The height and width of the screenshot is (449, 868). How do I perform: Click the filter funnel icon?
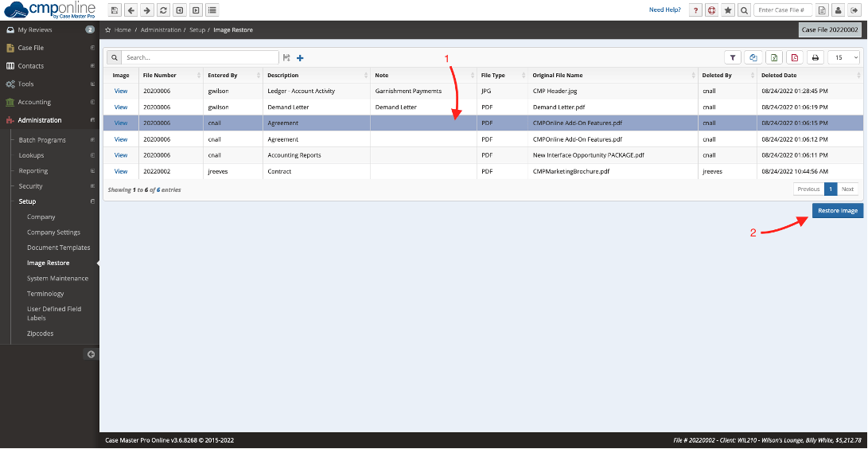point(732,57)
